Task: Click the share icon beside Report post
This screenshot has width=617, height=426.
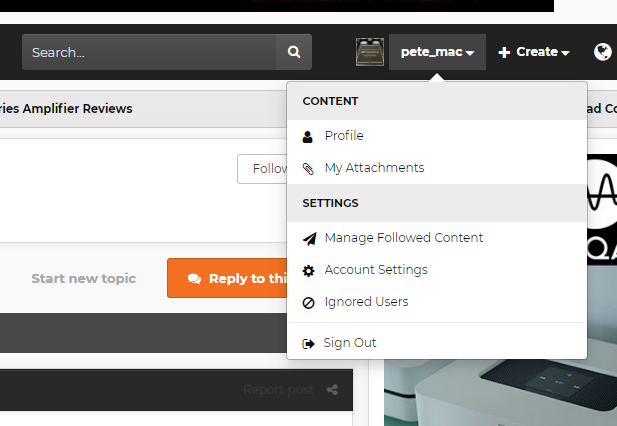Action: click(x=332, y=390)
